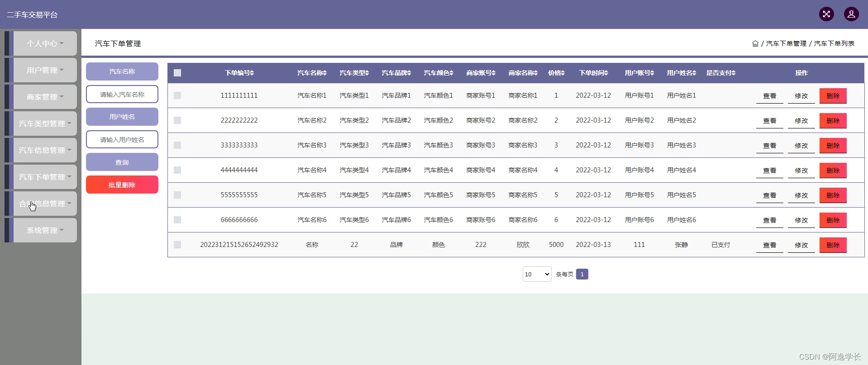Image resolution: width=868 pixels, height=365 pixels.
Task: Click the 二手车交易平台 title
Action: point(32,15)
